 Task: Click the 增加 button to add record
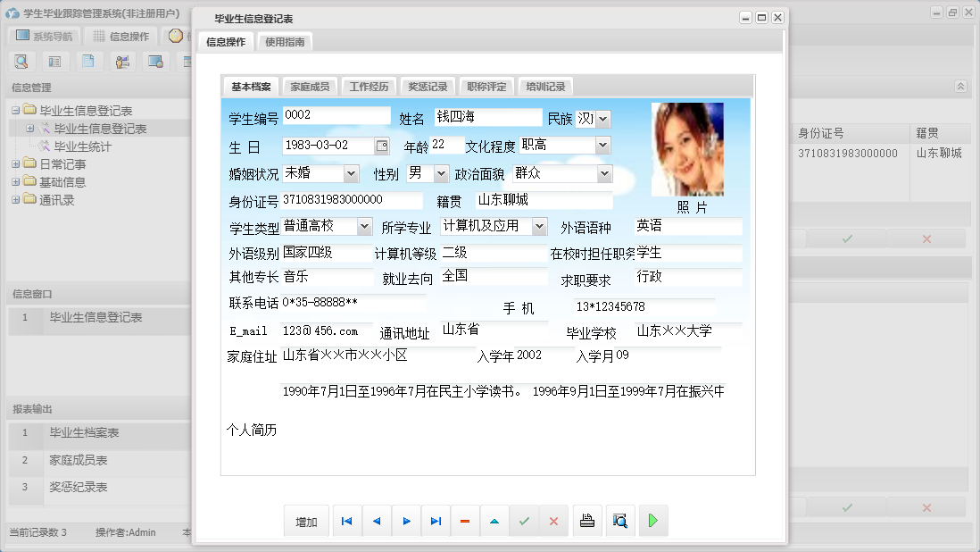click(x=306, y=521)
